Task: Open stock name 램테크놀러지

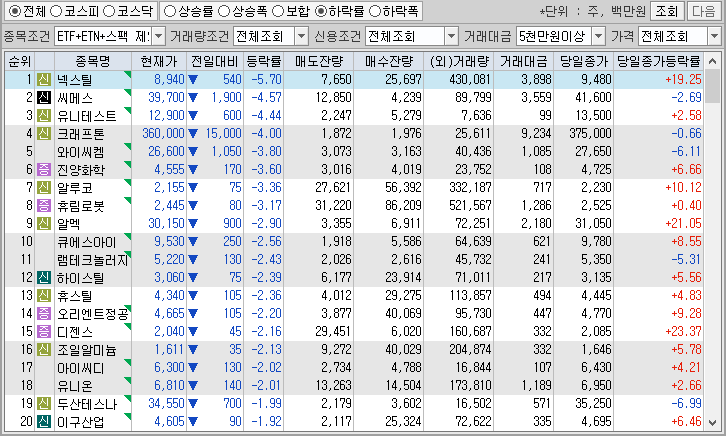Action: click(x=92, y=260)
